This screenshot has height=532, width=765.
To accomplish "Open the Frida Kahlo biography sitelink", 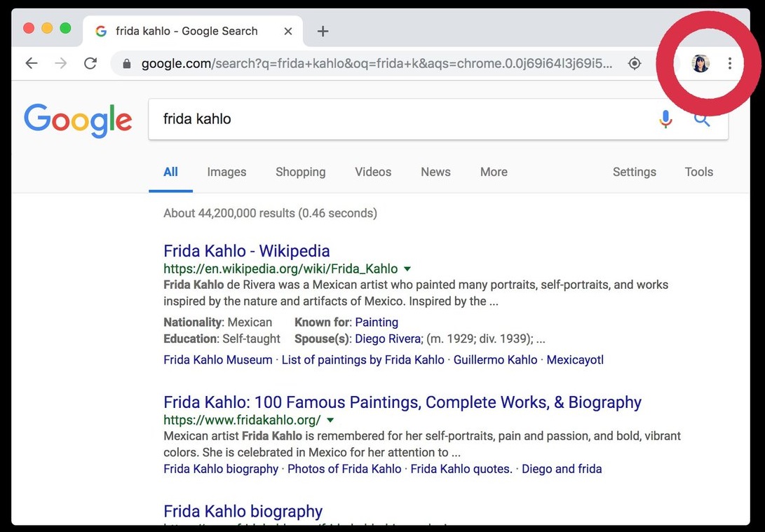I will click(x=220, y=469).
